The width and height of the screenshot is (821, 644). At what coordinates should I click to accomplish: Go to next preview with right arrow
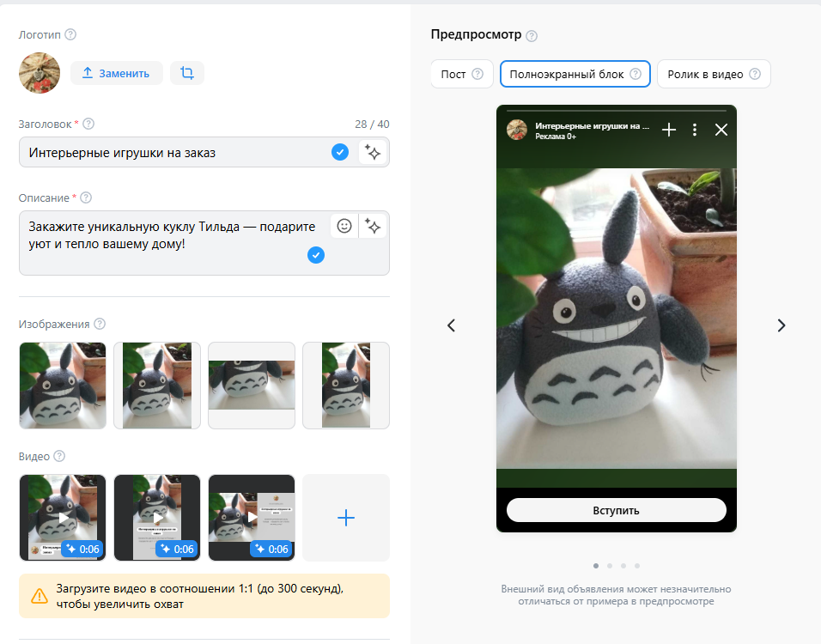tap(781, 325)
